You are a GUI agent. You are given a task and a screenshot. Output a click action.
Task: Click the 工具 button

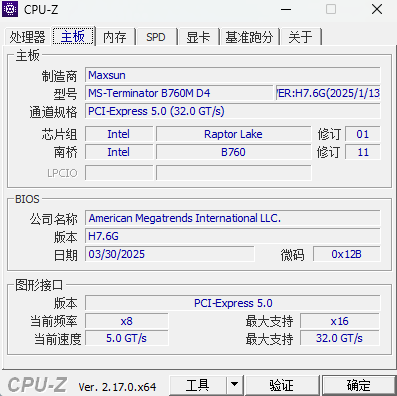(x=198, y=385)
